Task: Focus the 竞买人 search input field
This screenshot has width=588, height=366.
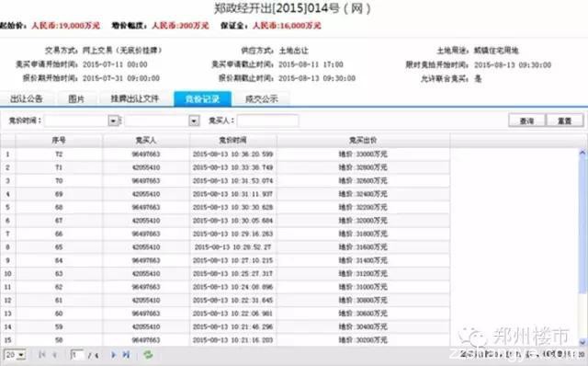Action: coord(267,120)
